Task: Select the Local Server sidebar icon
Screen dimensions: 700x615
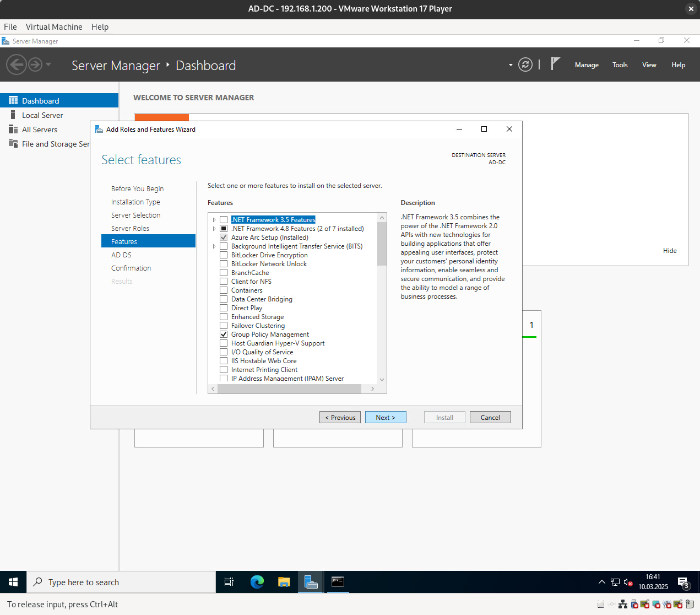Action: pyautogui.click(x=13, y=115)
